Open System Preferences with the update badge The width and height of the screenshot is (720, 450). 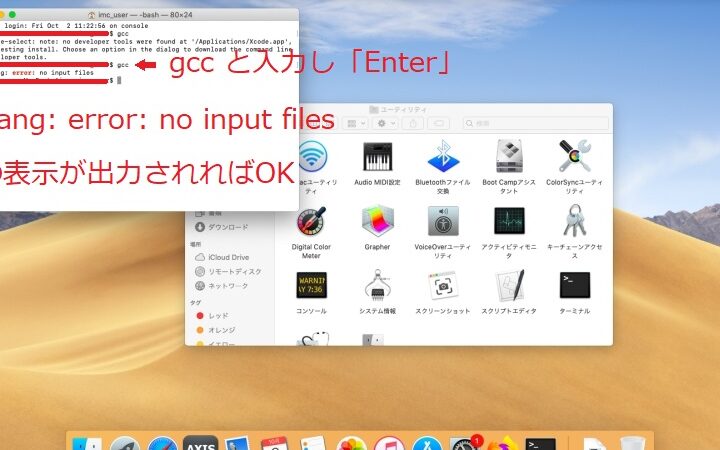point(465,443)
